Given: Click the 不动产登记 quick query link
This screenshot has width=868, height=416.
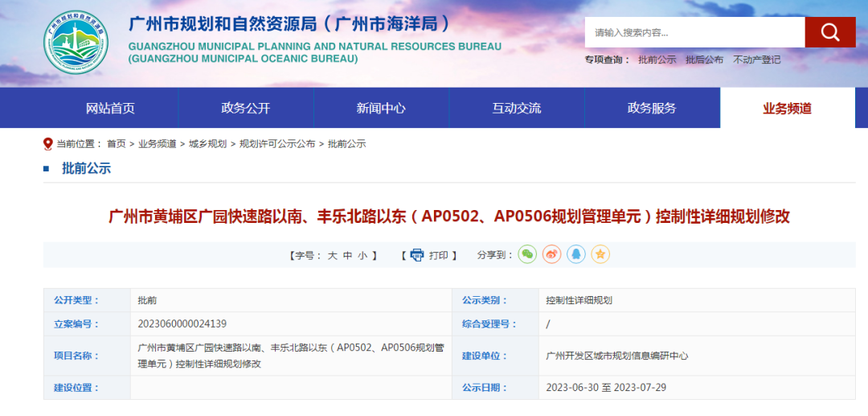Looking at the screenshot, I should (757, 60).
